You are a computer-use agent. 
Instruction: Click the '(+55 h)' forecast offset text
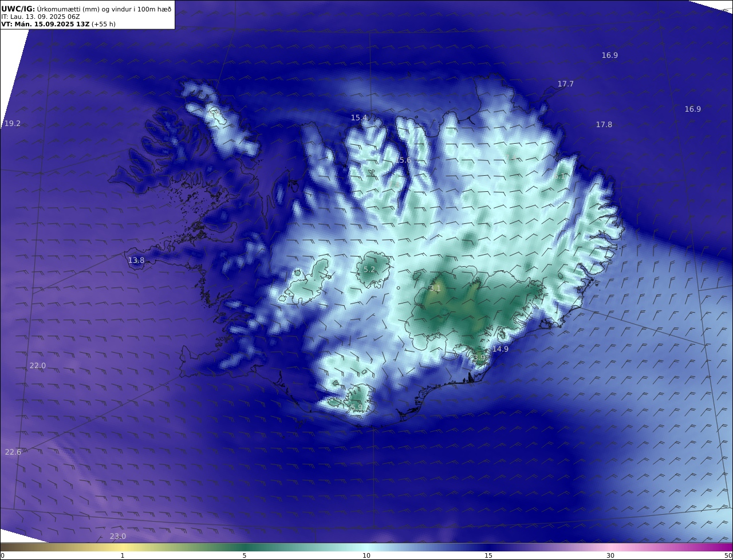point(103,24)
